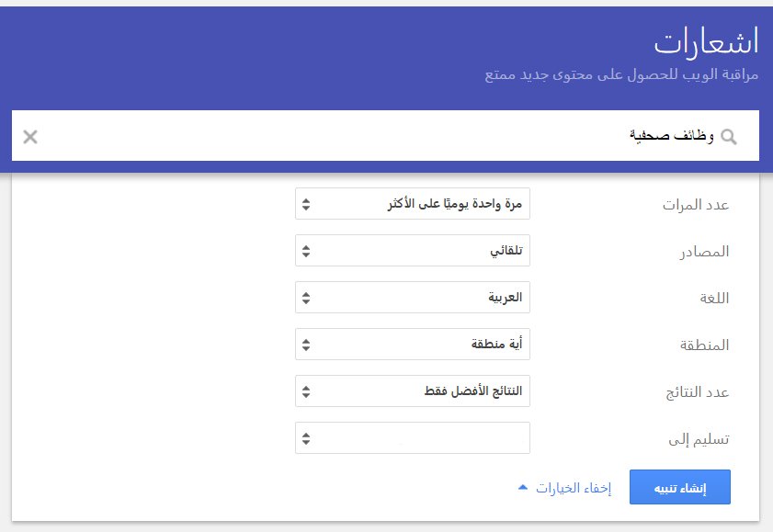Open the عدد النتائج results dropdown
The image size is (773, 532).
click(x=413, y=391)
